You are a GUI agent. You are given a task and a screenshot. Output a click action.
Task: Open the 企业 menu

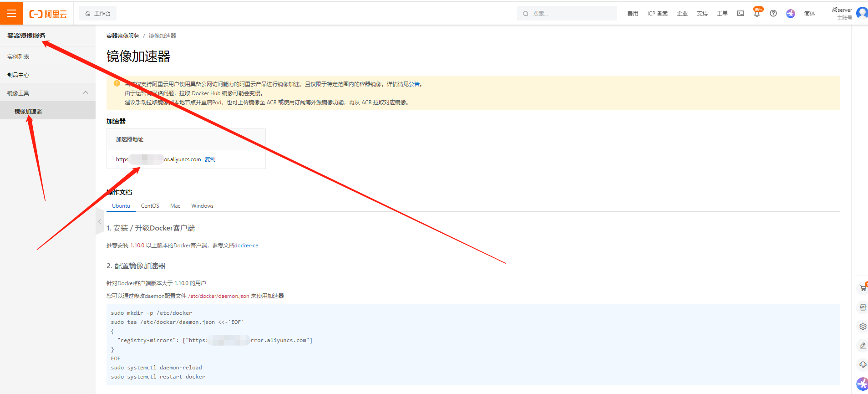682,14
